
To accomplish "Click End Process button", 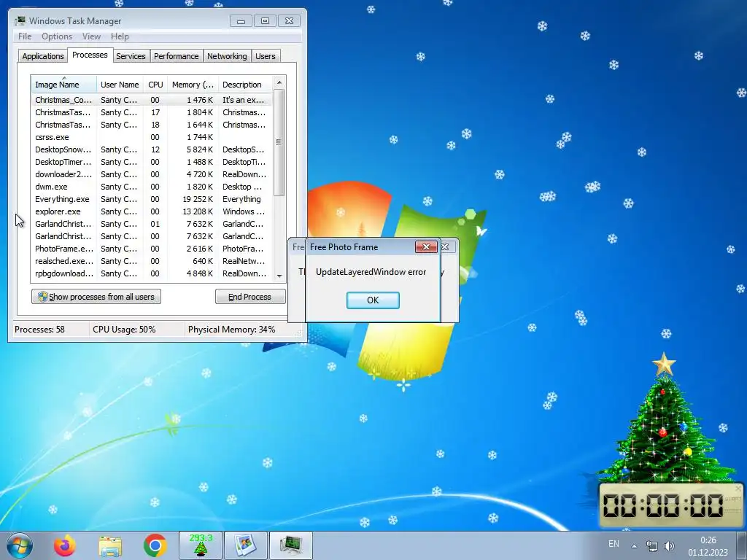I will tap(250, 297).
